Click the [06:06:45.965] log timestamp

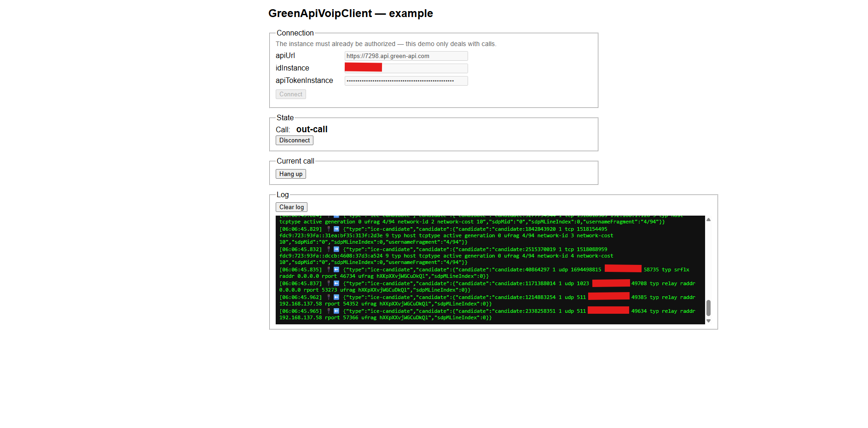point(301,311)
